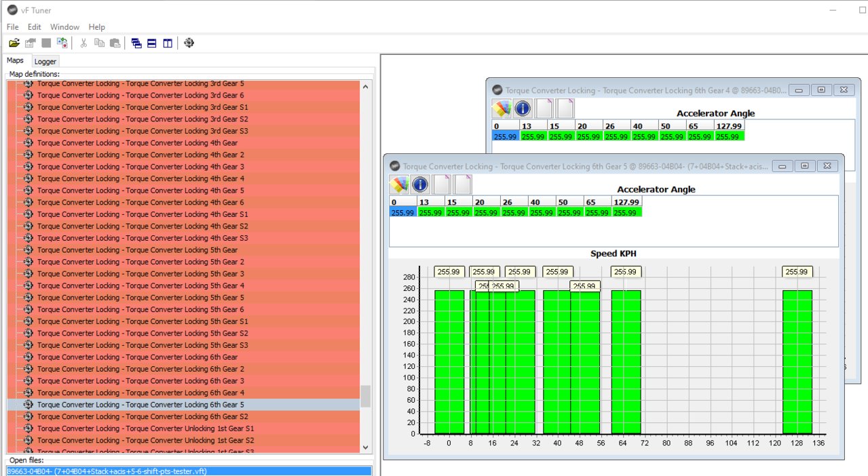Click the open file folder icon
The height and width of the screenshot is (476, 868).
pos(14,43)
